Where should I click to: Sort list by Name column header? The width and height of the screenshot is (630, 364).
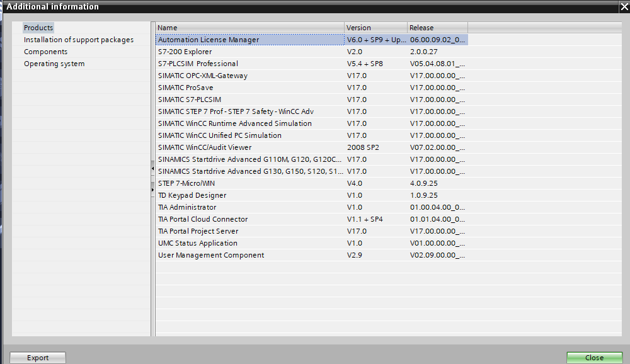click(249, 28)
